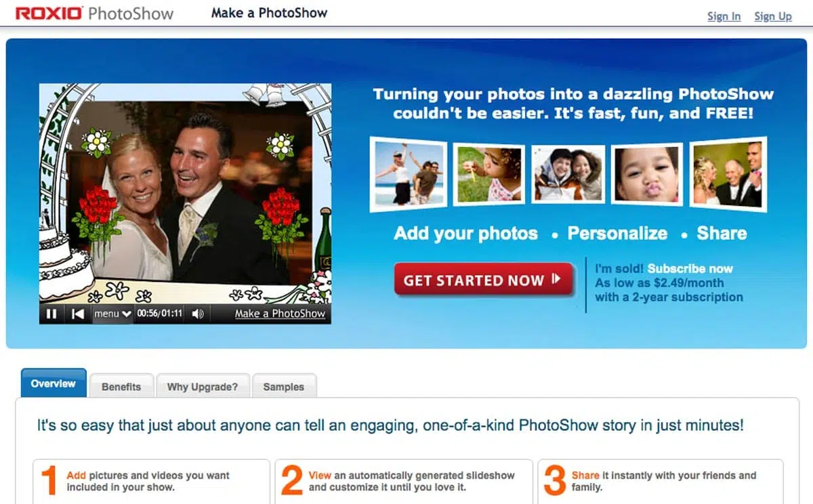Open the Sign Up link
813x504 pixels.
coord(773,16)
